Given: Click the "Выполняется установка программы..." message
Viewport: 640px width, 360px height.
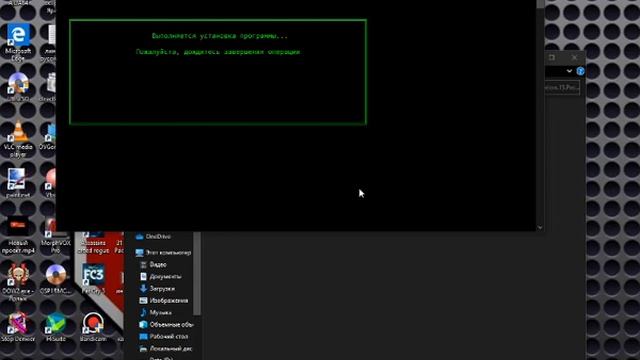Looking at the screenshot, I should tap(220, 36).
